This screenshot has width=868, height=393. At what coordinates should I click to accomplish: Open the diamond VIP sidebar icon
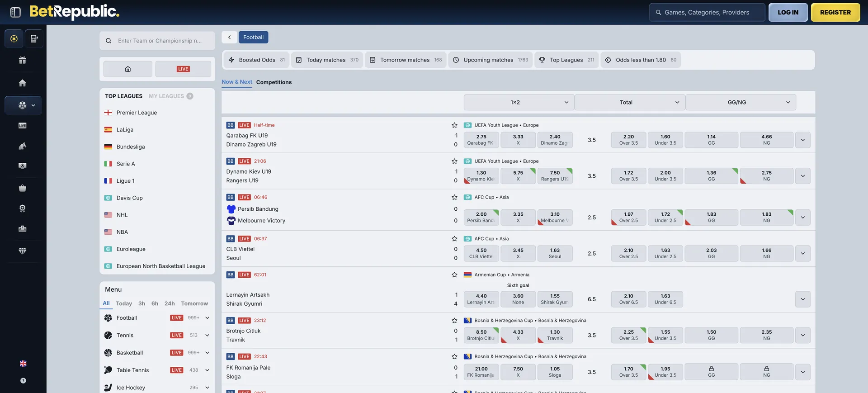23,251
